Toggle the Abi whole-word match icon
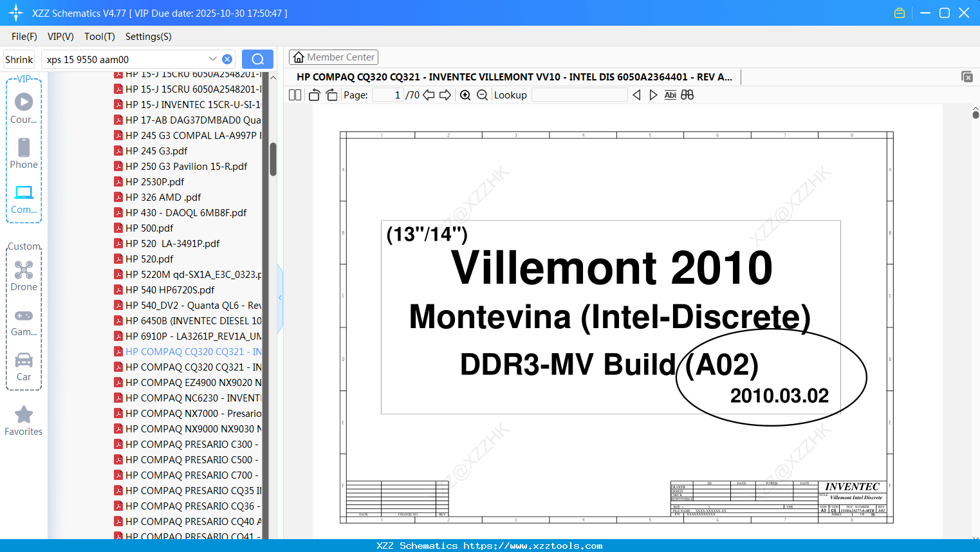The image size is (980, 552). [670, 95]
